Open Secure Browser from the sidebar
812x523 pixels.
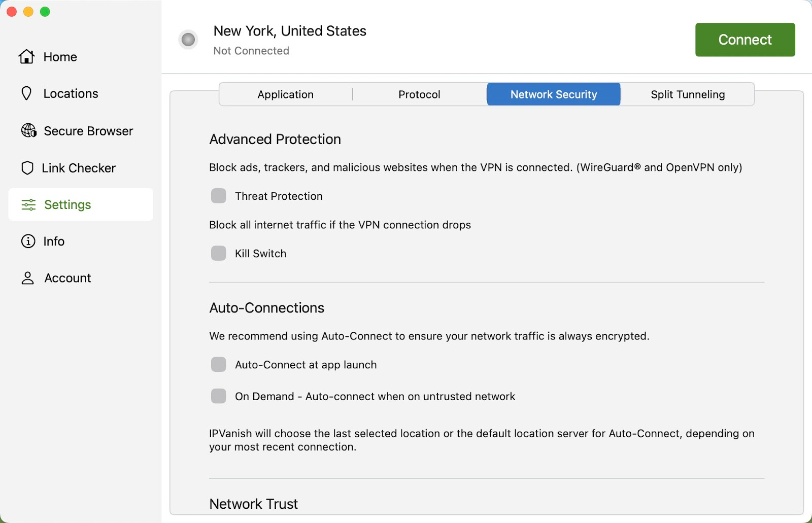[81, 131]
